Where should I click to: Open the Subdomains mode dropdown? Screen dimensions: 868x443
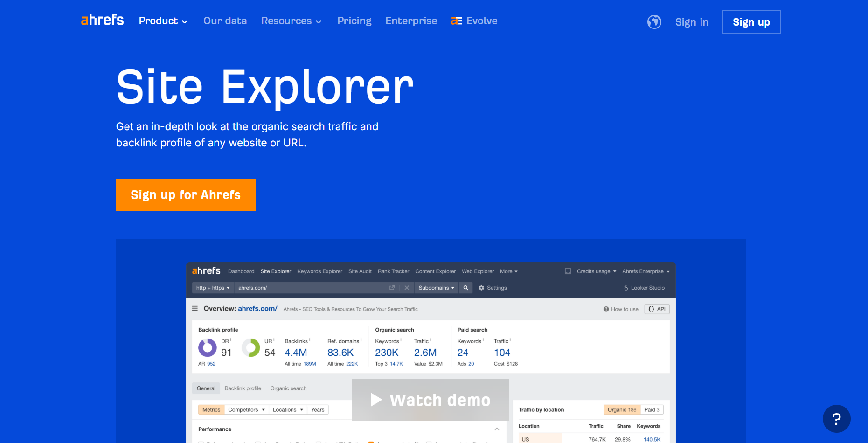(436, 288)
